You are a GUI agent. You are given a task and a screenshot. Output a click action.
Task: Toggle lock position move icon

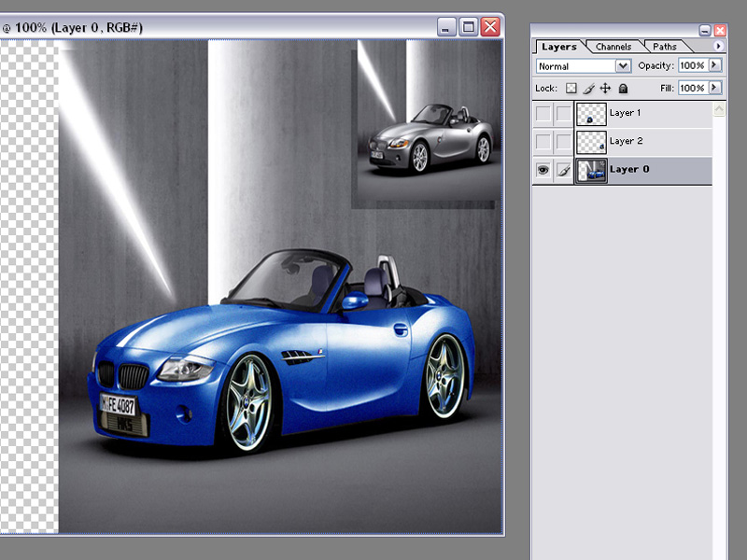[x=605, y=88]
